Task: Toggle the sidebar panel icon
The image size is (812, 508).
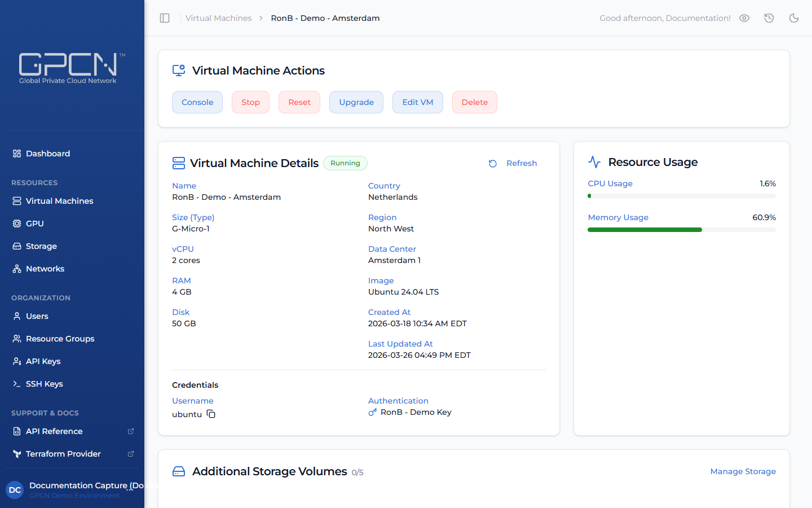Action: (x=165, y=18)
